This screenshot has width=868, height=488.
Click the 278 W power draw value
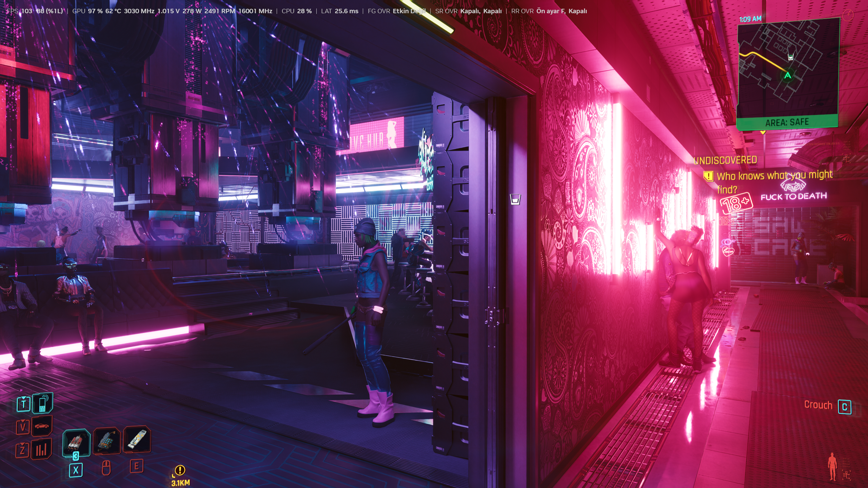click(192, 11)
